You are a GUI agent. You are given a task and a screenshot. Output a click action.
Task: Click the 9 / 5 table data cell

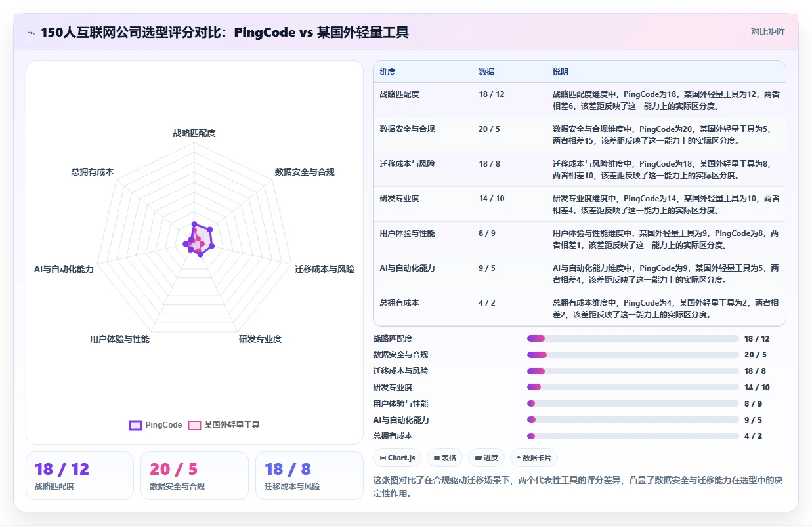(x=487, y=268)
